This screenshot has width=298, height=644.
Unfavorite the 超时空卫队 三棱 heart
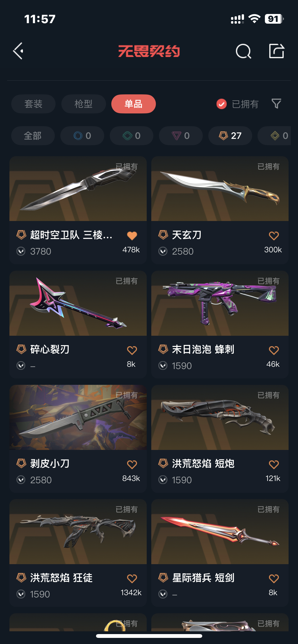tap(132, 236)
